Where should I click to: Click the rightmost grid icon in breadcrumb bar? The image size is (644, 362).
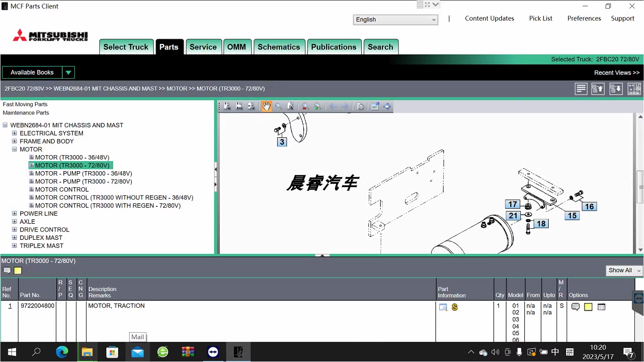(634, 89)
